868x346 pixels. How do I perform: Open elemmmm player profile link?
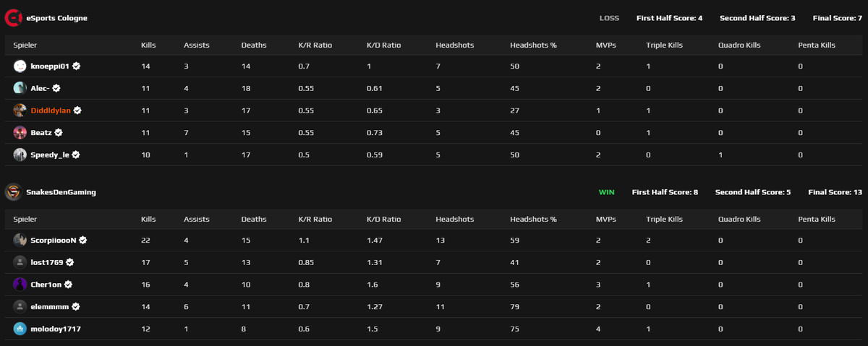(50, 307)
